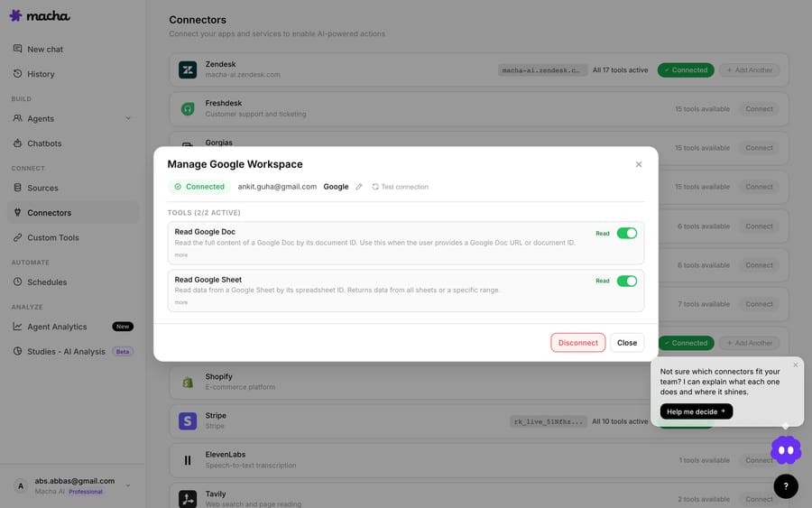This screenshot has width=812, height=508.
Task: Close the Manage Google Workspace dialog X
Action: click(639, 164)
